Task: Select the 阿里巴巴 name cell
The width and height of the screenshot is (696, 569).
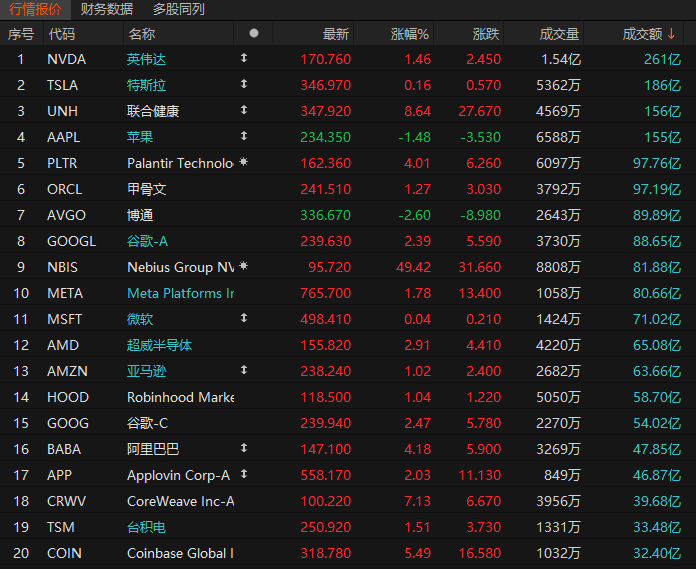Action: 153,449
